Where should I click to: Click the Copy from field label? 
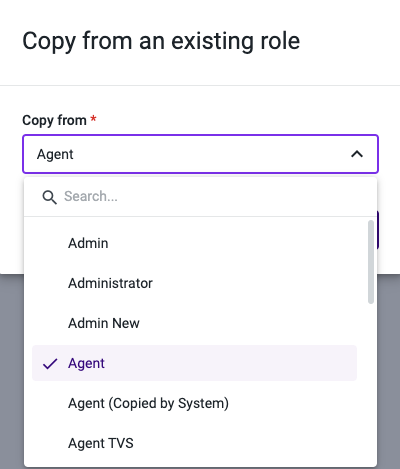pyautogui.click(x=54, y=120)
